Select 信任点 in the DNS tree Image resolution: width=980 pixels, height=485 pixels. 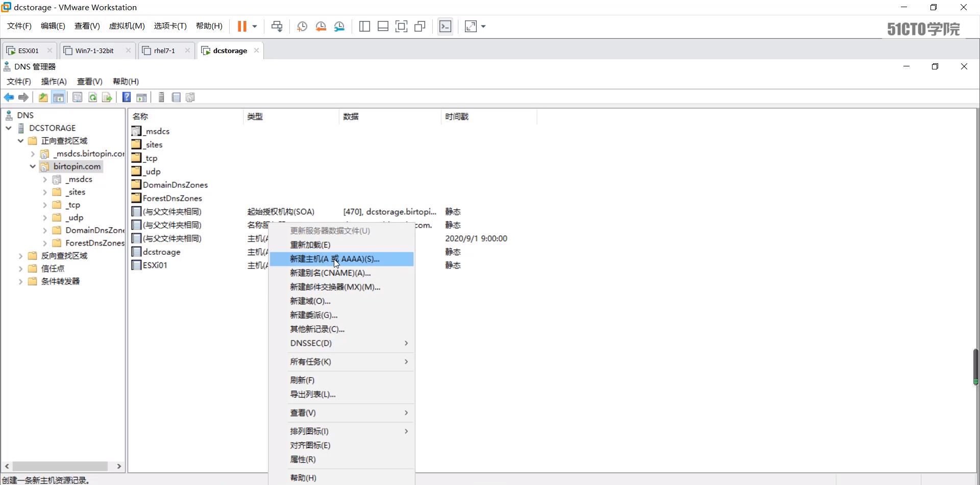click(x=53, y=269)
